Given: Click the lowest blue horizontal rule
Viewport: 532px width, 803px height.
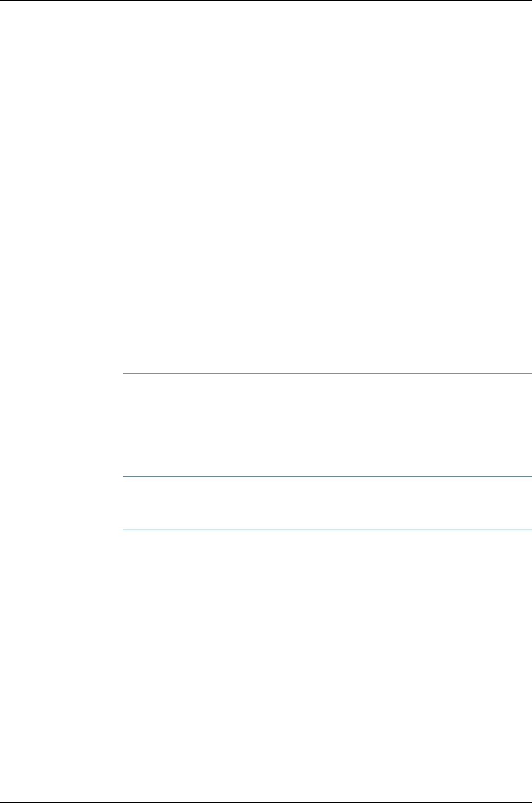Looking at the screenshot, I should coord(327,530).
